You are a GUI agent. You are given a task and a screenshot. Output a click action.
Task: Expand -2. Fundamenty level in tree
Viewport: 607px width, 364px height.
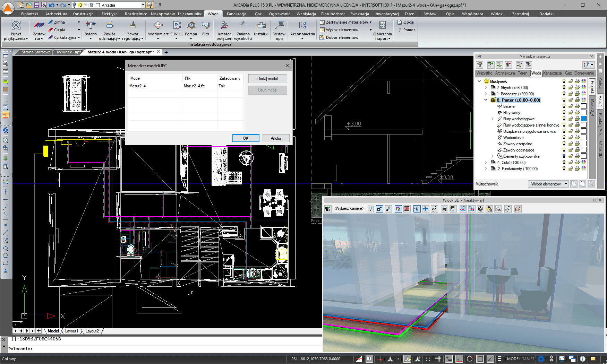click(486, 169)
